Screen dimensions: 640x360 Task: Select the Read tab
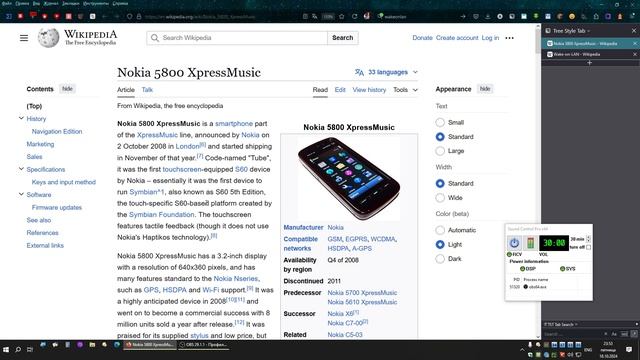point(320,90)
